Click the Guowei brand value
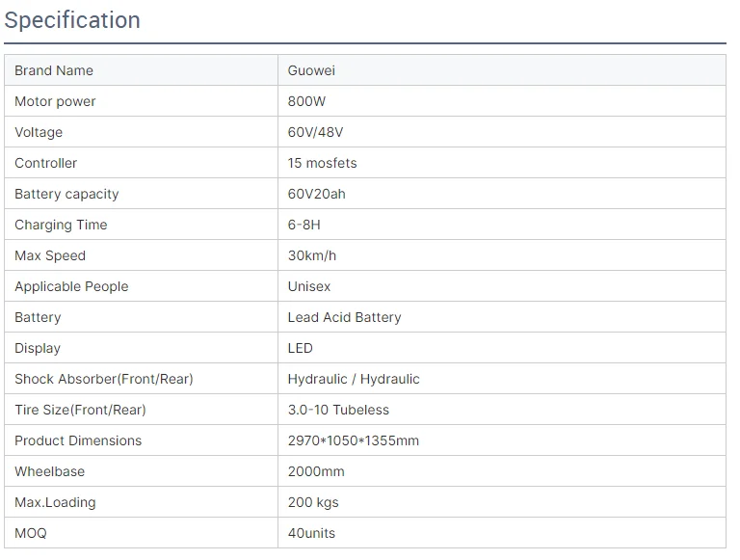 [311, 70]
